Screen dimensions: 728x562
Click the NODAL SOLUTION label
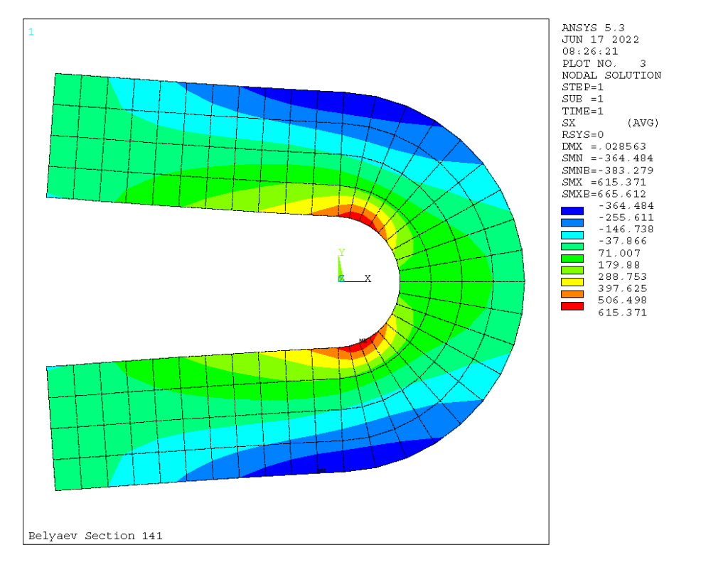pyautogui.click(x=611, y=75)
